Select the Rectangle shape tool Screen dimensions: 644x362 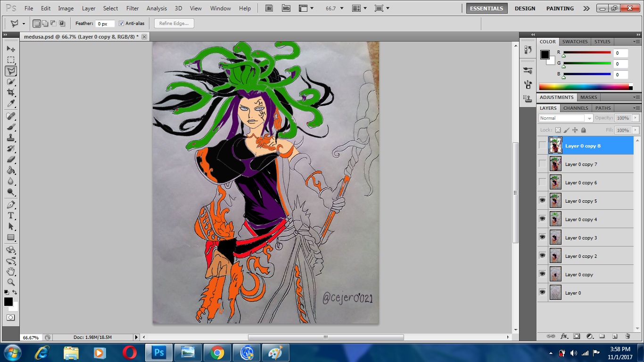[x=11, y=237]
